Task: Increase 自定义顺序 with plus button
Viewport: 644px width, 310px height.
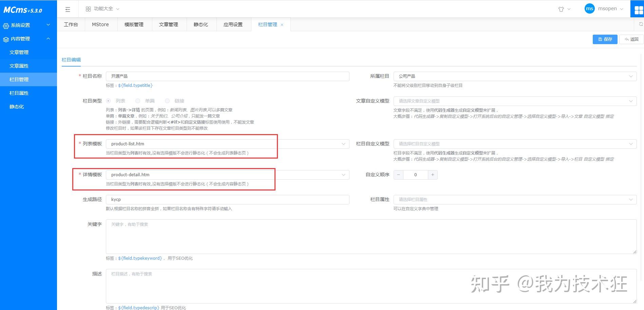Action: tap(433, 175)
